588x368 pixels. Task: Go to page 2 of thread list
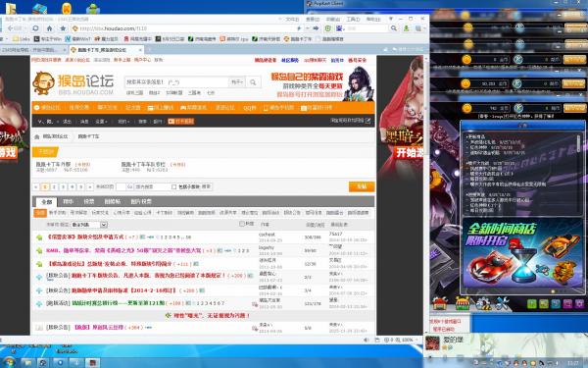pyautogui.click(x=54, y=186)
